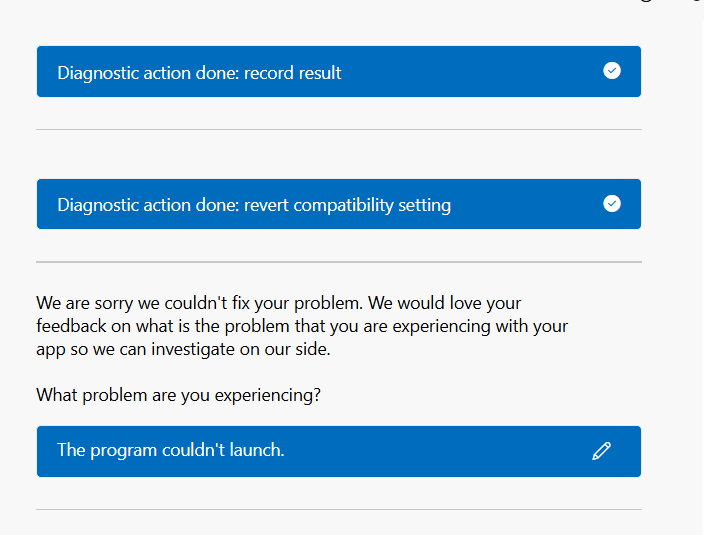
Task: Click "What problem are you experiencing?" question
Action: (178, 395)
